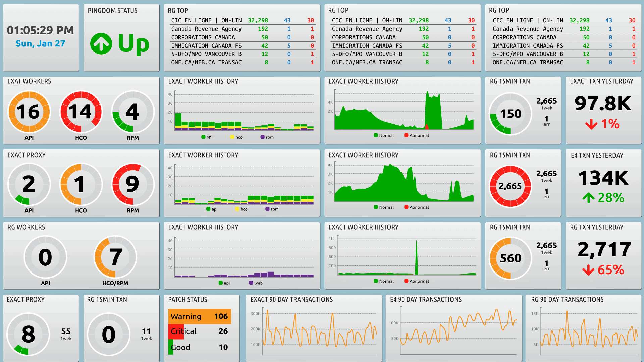Click the red down arrow beside 65%

pos(588,270)
